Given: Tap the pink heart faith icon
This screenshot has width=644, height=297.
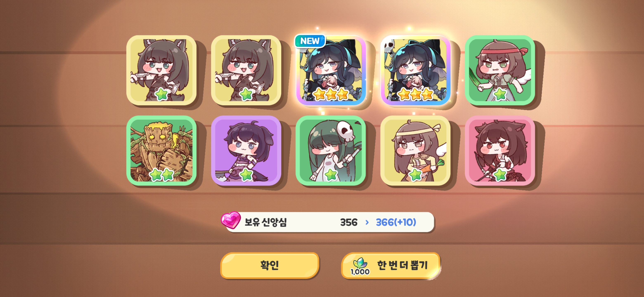Looking at the screenshot, I should click(231, 220).
